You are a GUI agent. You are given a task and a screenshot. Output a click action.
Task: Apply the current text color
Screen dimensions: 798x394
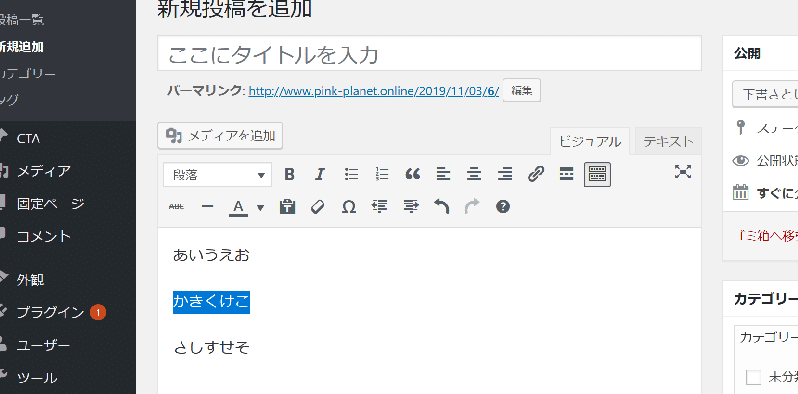coord(239,207)
